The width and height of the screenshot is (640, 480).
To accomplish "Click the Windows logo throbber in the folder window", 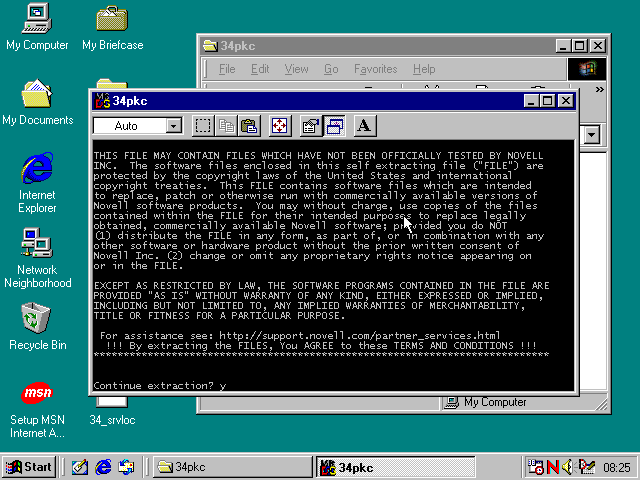I will coord(587,69).
